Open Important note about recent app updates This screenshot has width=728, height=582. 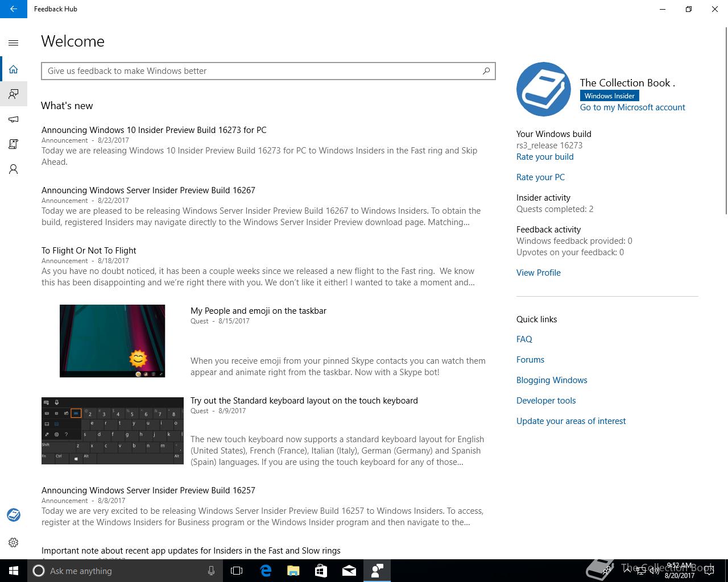click(191, 551)
